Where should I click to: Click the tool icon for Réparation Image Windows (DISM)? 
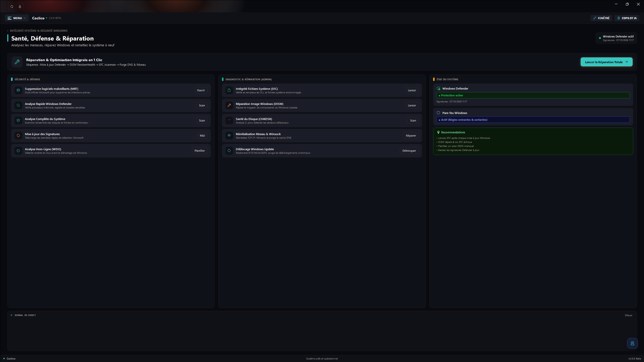(229, 105)
